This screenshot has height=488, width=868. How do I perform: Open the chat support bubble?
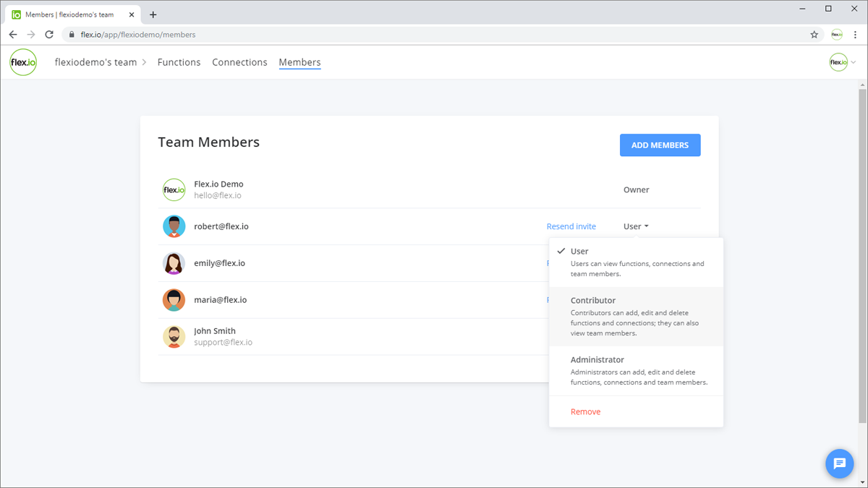tap(840, 463)
